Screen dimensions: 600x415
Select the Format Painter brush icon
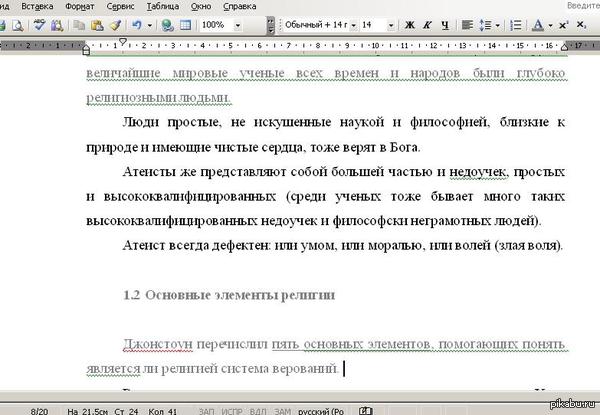(116, 24)
